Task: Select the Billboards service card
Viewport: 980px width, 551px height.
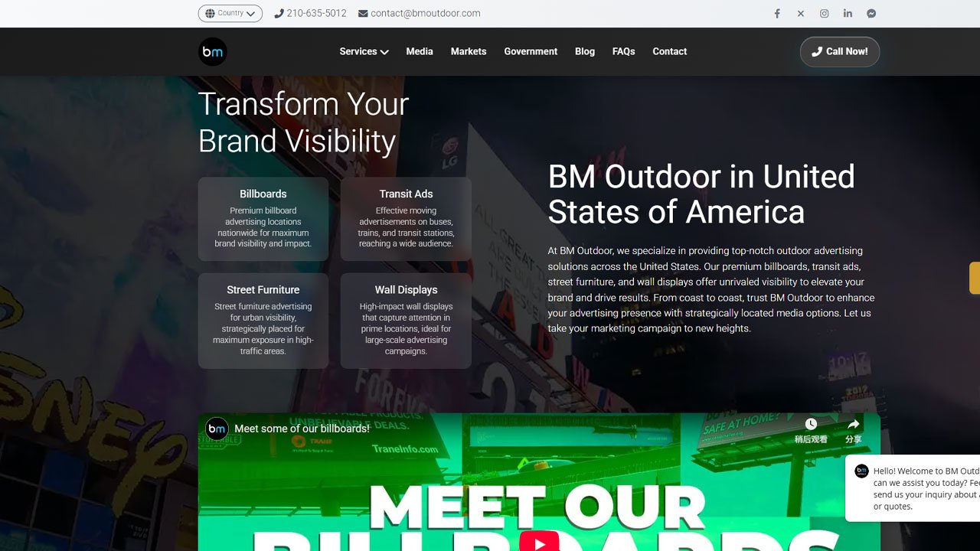Action: (263, 219)
